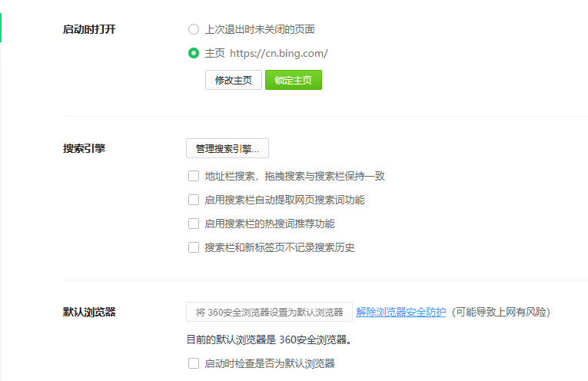Enable 地址栏搜索、拖拽搜索与搜索栏保持一致 checkbox
Image resolution: width=588 pixels, height=381 pixels.
click(x=194, y=176)
